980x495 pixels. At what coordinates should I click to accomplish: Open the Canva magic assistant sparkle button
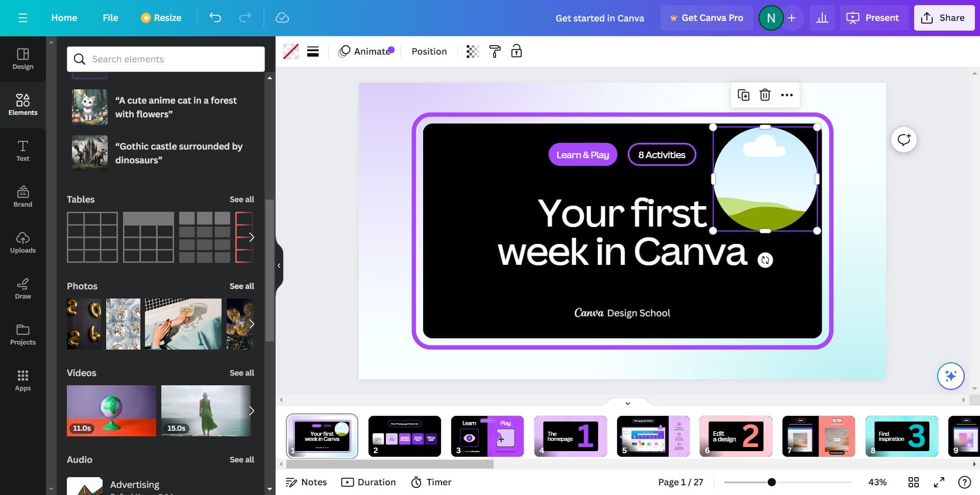coord(950,376)
